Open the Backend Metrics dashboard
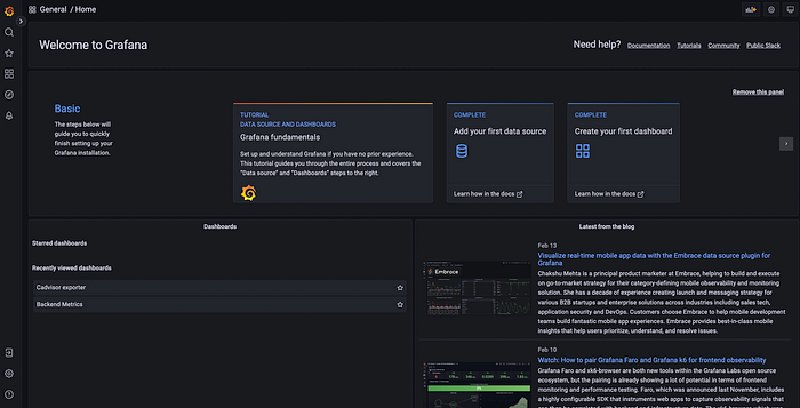Viewport: 800px width, 408px height. (x=220, y=304)
